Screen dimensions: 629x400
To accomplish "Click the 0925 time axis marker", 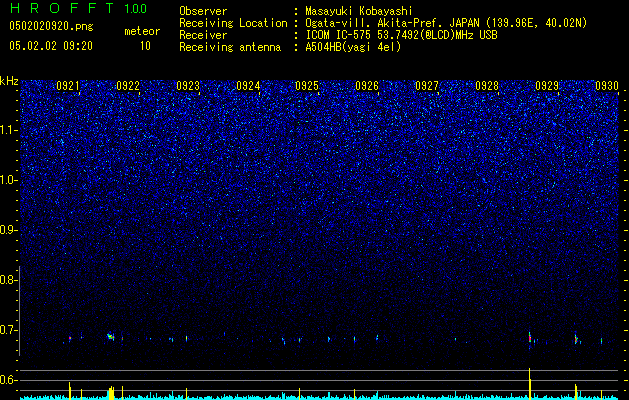I will (x=307, y=85).
